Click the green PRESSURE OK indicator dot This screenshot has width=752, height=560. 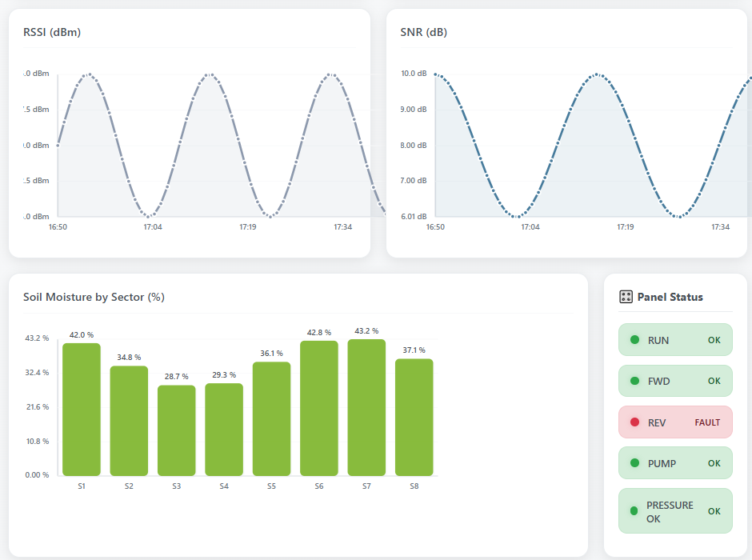635,510
